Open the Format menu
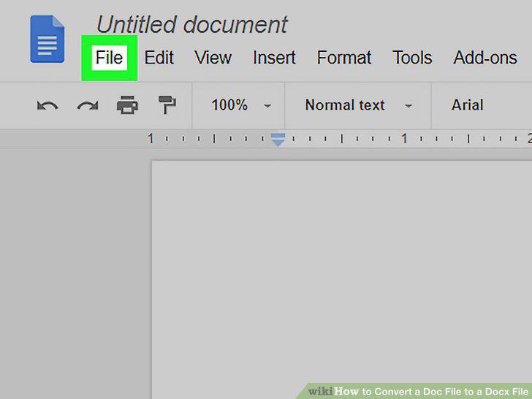The height and width of the screenshot is (399, 532). [344, 58]
